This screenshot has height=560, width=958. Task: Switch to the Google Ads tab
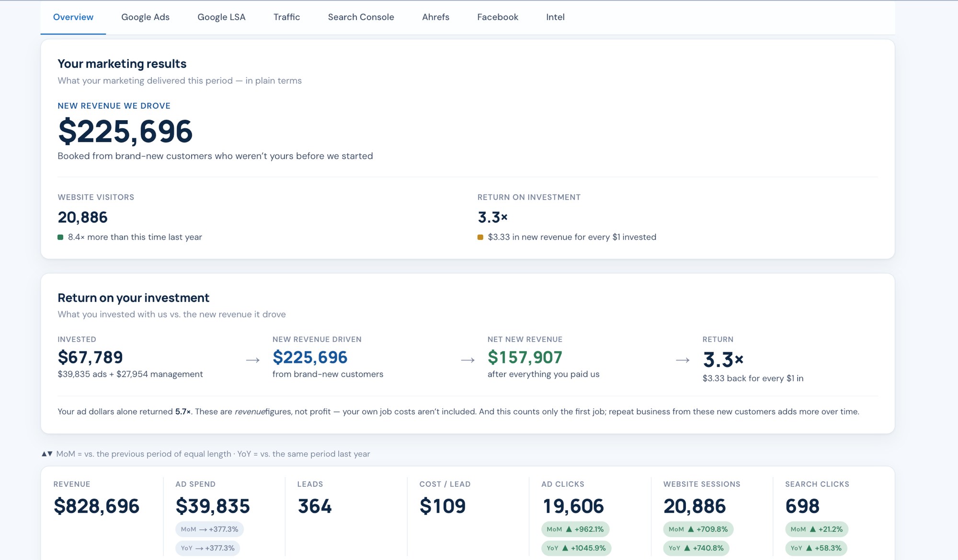click(x=145, y=17)
